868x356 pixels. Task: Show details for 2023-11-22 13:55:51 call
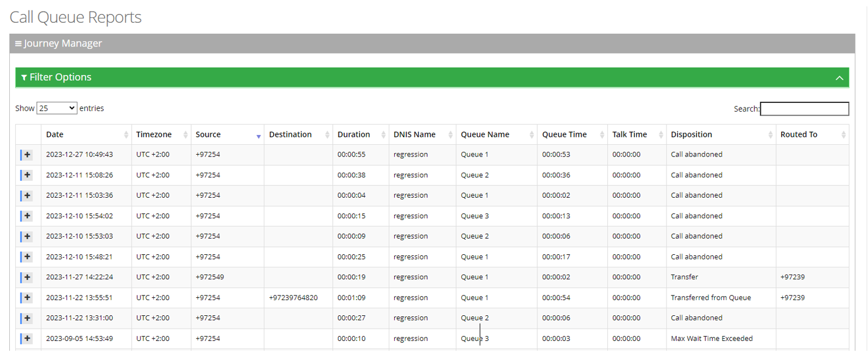pyautogui.click(x=27, y=298)
